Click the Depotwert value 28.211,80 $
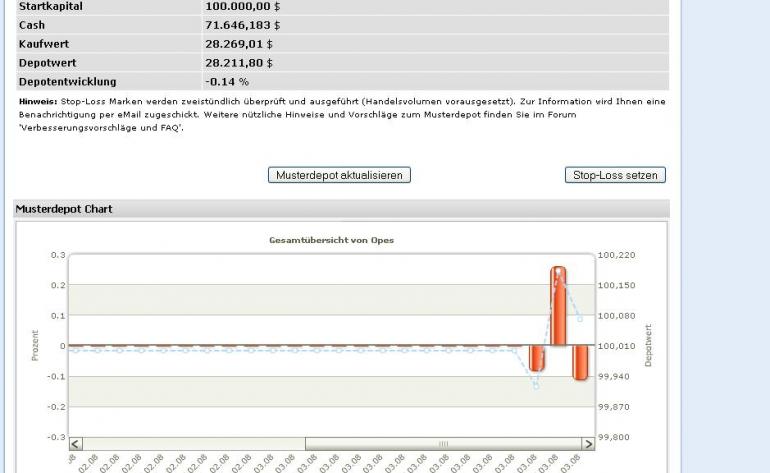The width and height of the screenshot is (770, 473). [239, 63]
